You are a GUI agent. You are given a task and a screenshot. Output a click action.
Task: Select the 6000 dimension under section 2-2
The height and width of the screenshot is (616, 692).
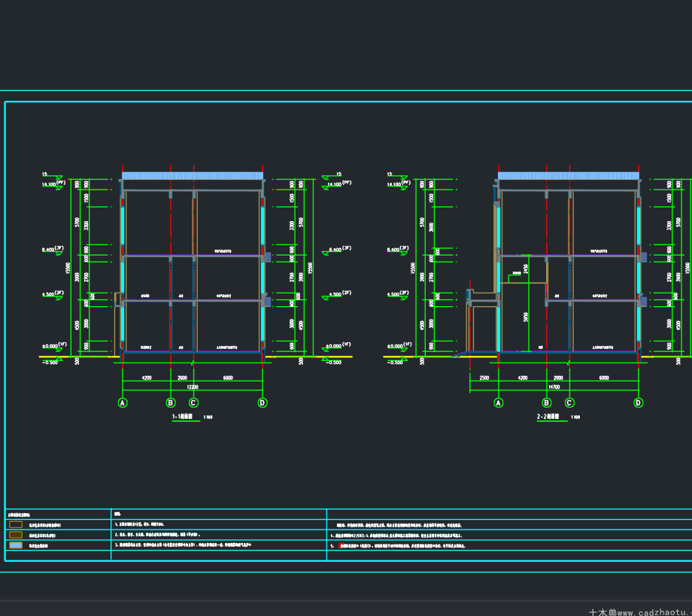(x=604, y=378)
